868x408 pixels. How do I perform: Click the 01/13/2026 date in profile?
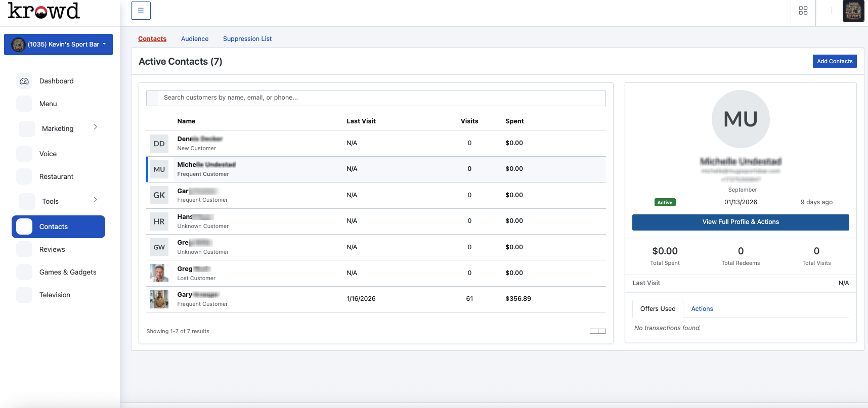[x=741, y=202]
